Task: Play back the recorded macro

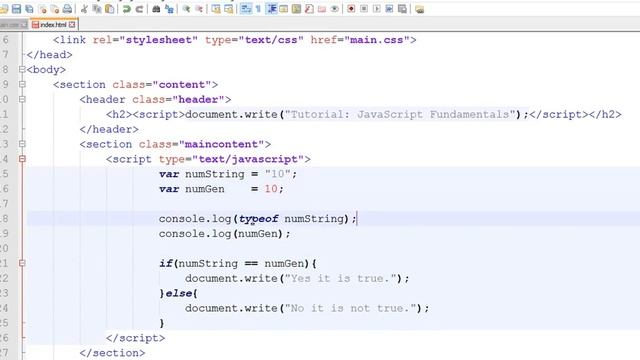Action: 377,9
